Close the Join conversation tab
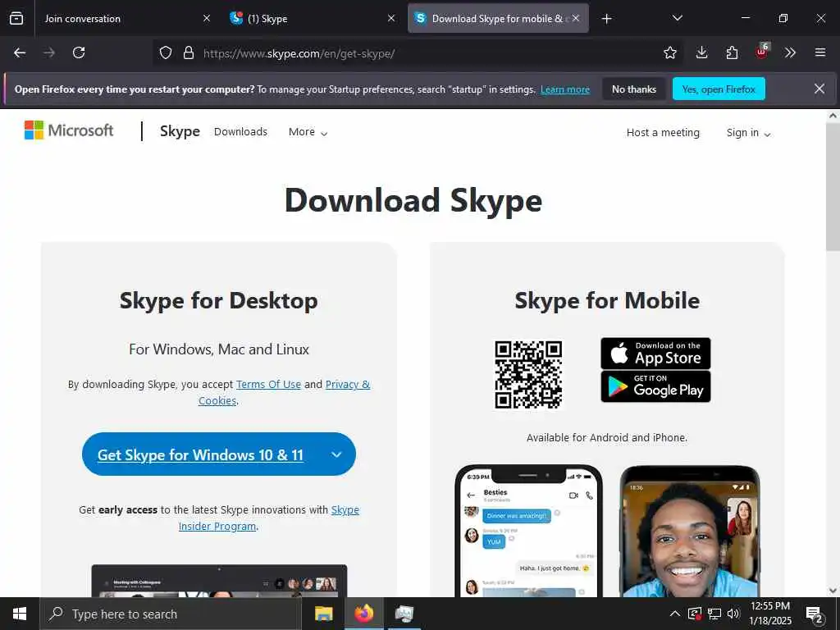 [x=207, y=18]
